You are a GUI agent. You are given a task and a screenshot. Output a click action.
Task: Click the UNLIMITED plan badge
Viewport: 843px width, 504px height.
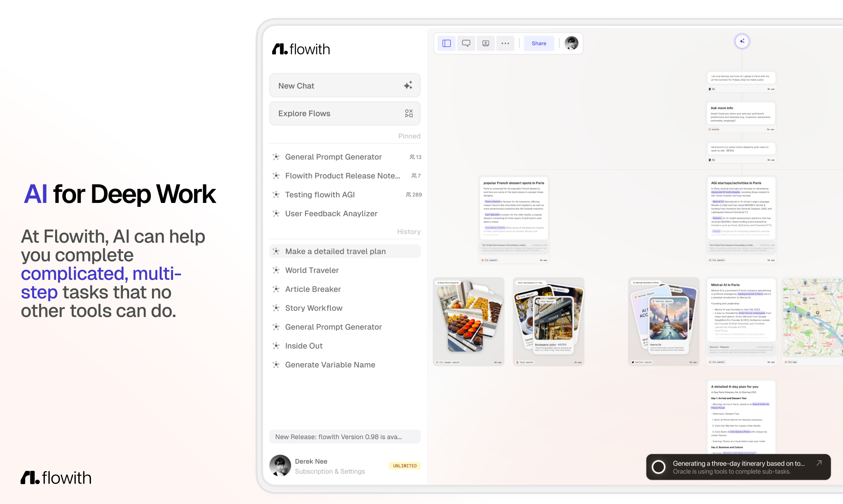[x=405, y=466]
